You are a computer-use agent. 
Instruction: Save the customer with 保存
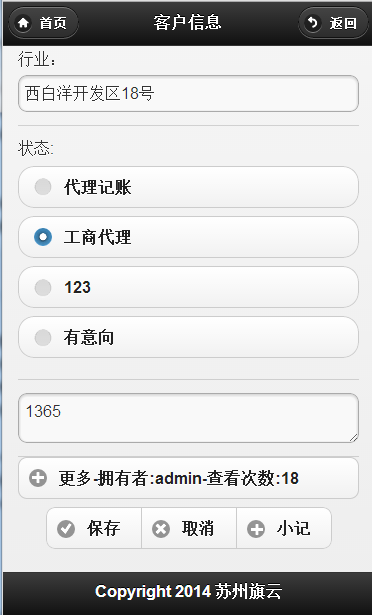point(94,528)
